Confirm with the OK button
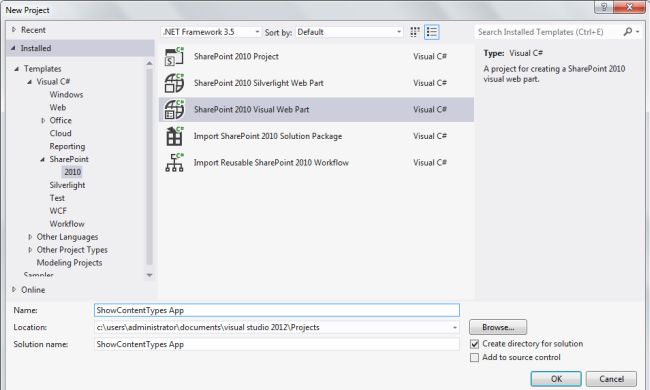The width and height of the screenshot is (650, 390). click(x=556, y=379)
